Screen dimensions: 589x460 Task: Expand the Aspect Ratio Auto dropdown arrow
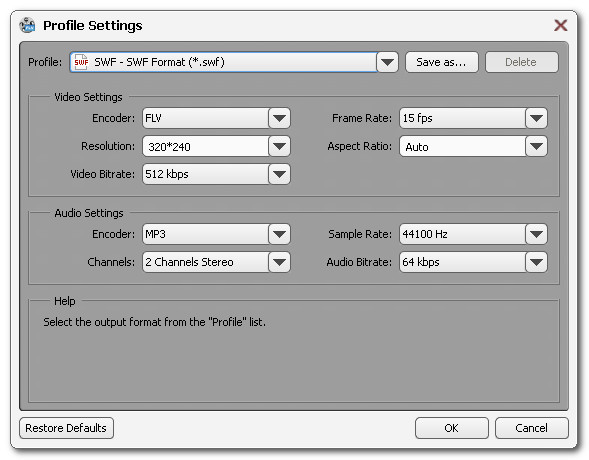point(536,146)
